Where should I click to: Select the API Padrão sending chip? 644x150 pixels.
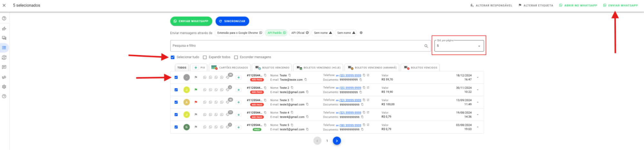pyautogui.click(x=276, y=33)
